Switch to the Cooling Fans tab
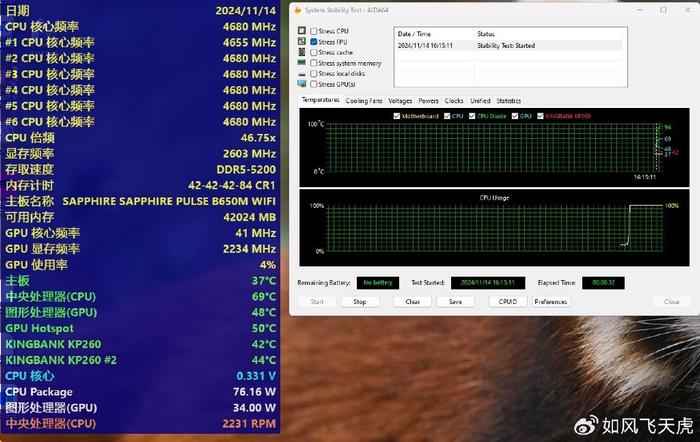700x442 pixels. pos(364,101)
